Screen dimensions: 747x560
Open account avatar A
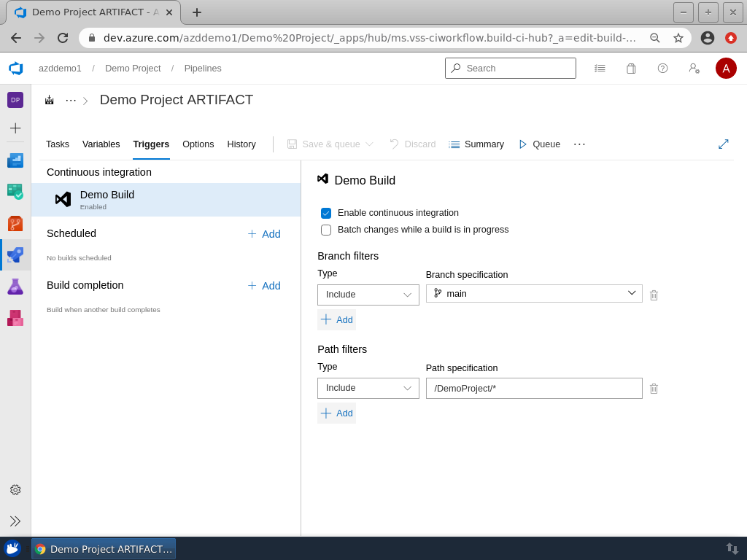pos(726,69)
